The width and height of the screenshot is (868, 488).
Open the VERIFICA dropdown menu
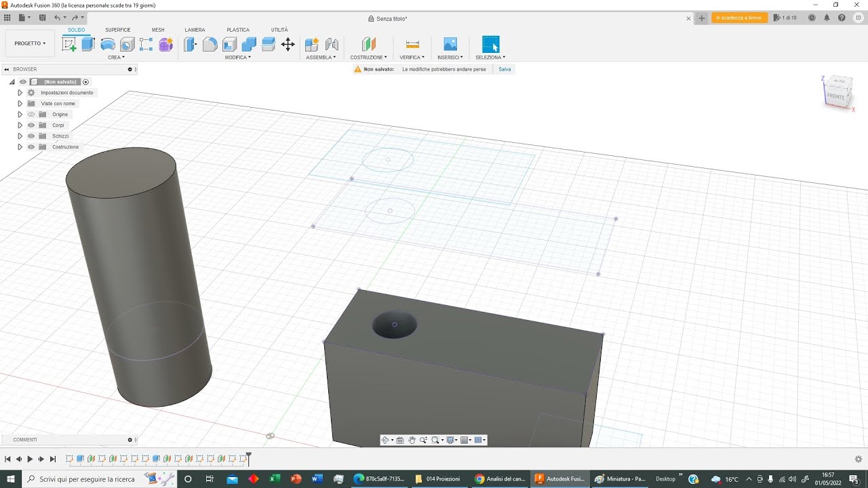pyautogui.click(x=412, y=58)
